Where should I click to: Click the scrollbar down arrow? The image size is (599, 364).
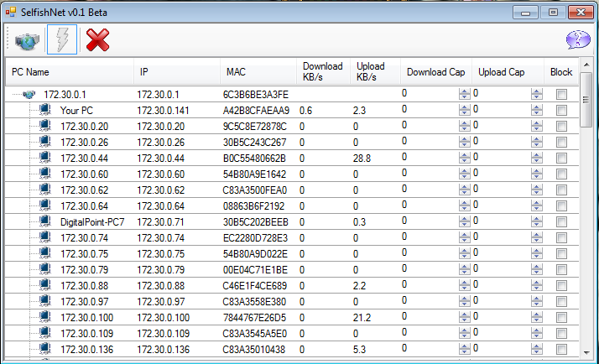pyautogui.click(x=586, y=352)
